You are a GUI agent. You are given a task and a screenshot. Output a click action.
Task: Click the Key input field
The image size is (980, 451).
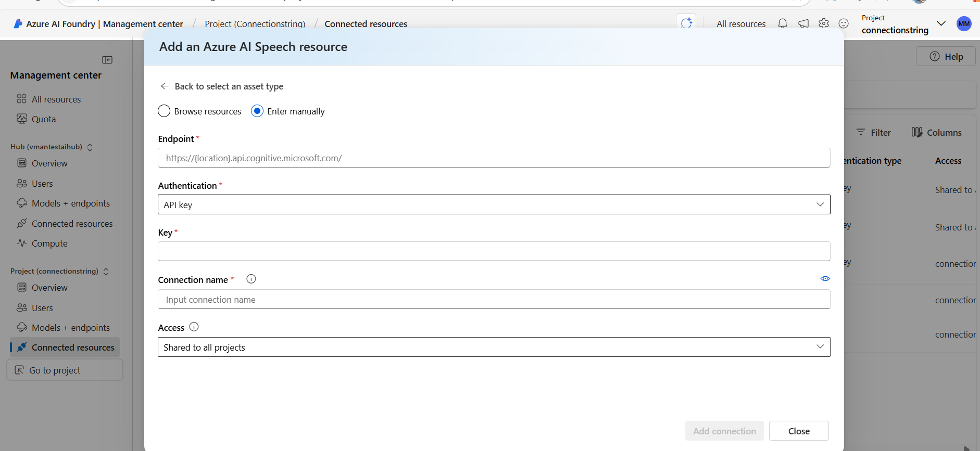[494, 251]
